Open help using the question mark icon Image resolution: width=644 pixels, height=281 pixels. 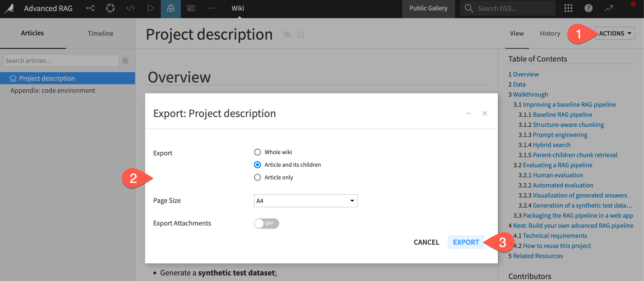pos(589,8)
